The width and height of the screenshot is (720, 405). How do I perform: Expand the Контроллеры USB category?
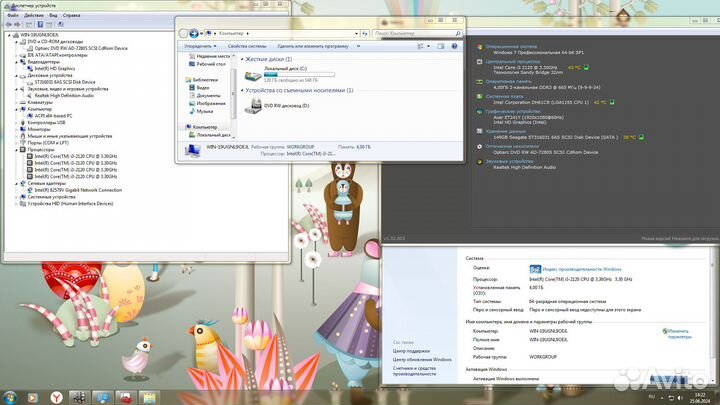click(x=16, y=123)
